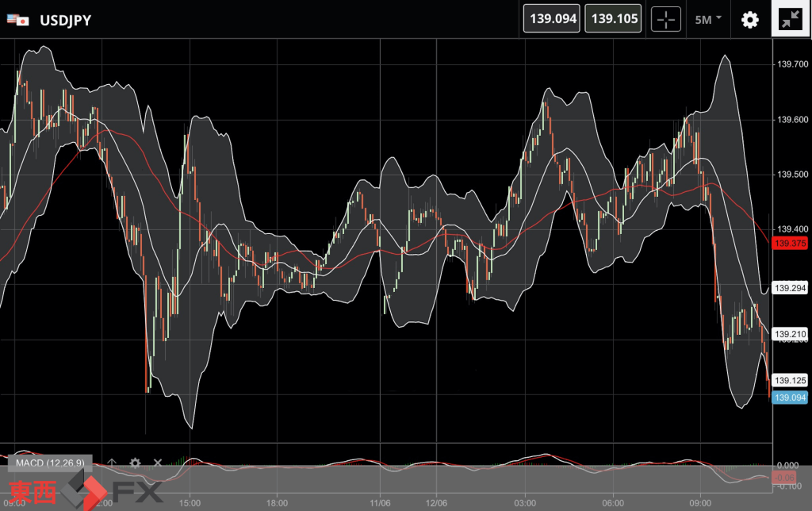Screen dimensions: 812x511
Task: Open MACD indicator settings gear
Action: pos(135,463)
